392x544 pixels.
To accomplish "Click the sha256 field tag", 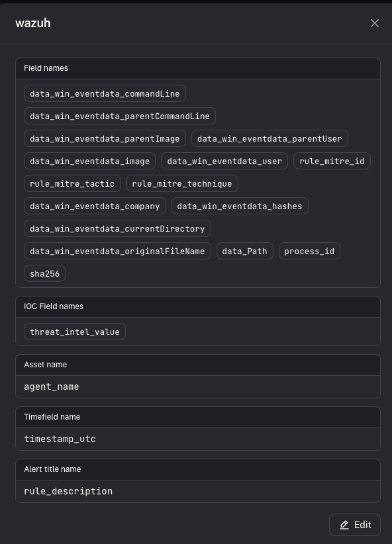I will [x=44, y=273].
